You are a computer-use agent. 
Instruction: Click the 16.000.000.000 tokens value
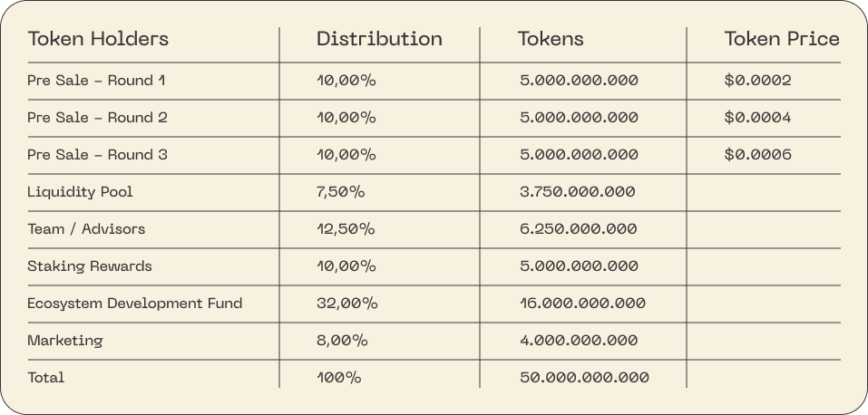click(x=582, y=304)
